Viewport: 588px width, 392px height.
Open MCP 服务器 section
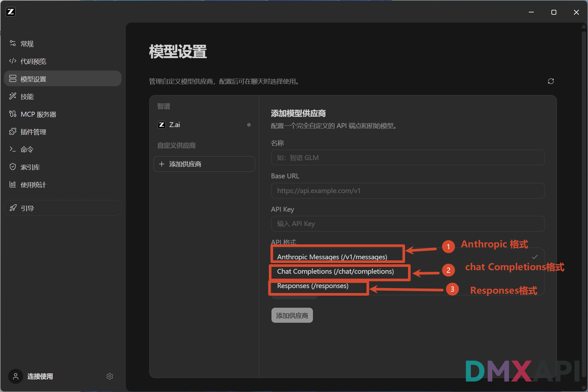63,114
